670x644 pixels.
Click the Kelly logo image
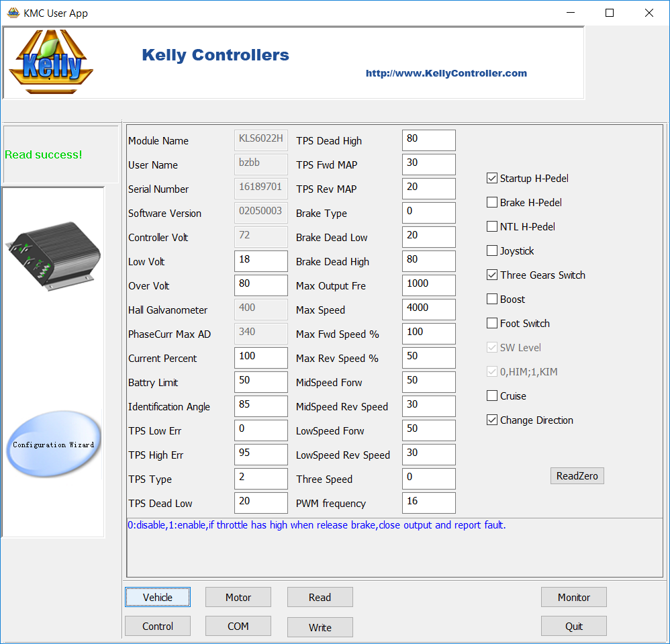click(51, 62)
